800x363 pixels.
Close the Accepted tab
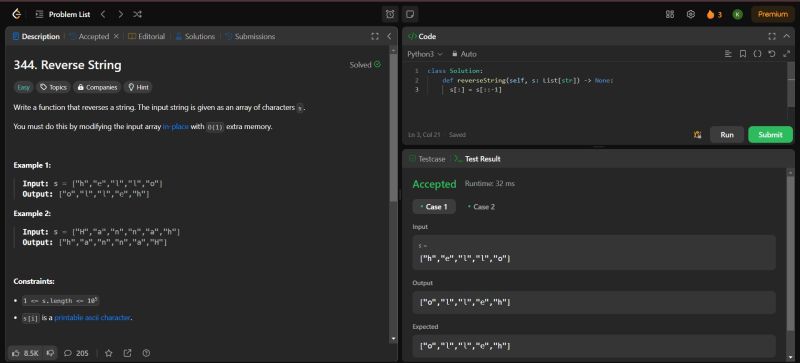click(x=116, y=36)
